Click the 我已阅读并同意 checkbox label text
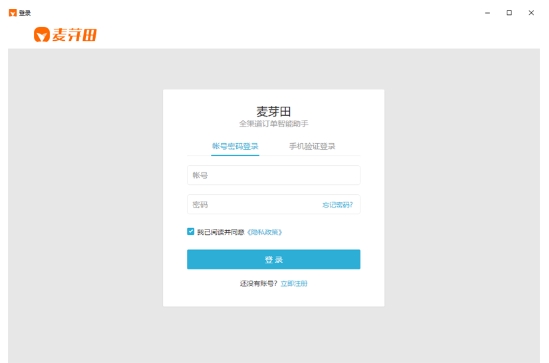Viewport: 549px width, 363px height. (221, 232)
